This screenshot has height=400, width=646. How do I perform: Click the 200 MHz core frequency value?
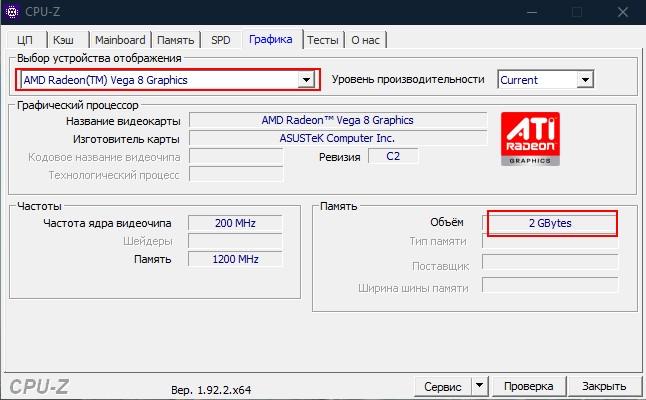[235, 223]
